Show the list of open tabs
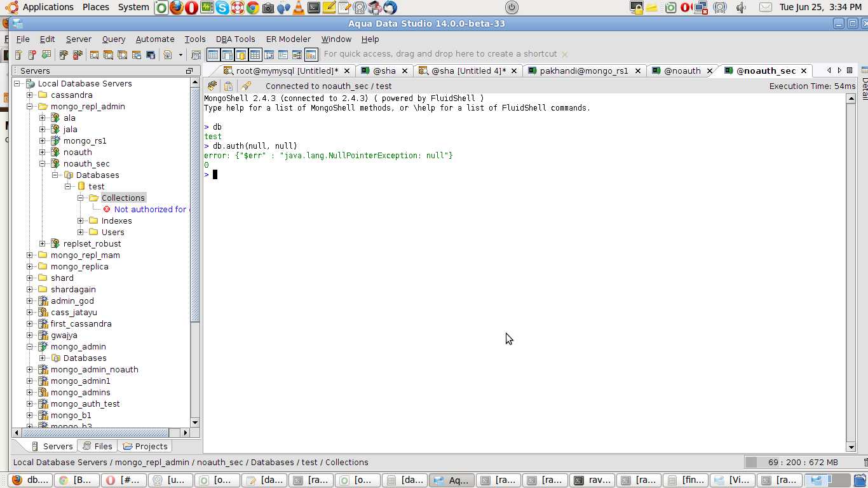Viewport: 868px width, 488px height. [850, 71]
